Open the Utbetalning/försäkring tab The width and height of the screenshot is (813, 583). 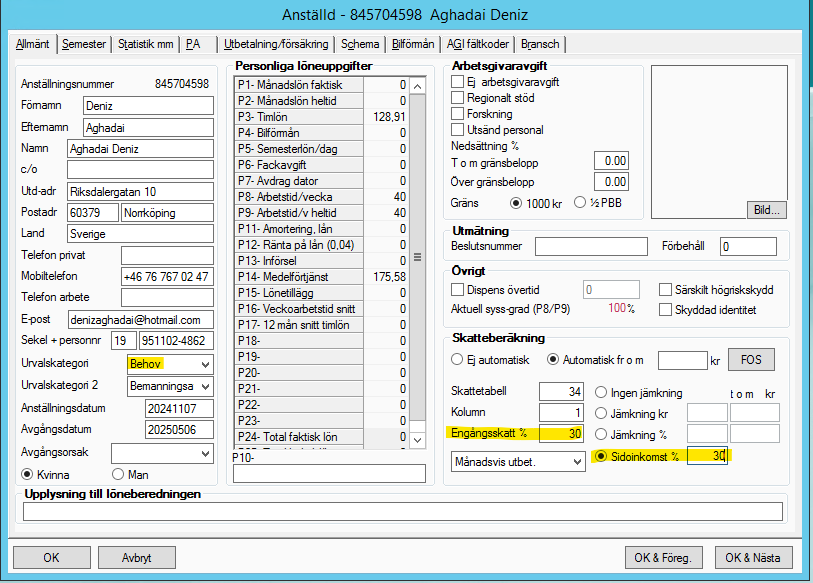click(x=276, y=45)
